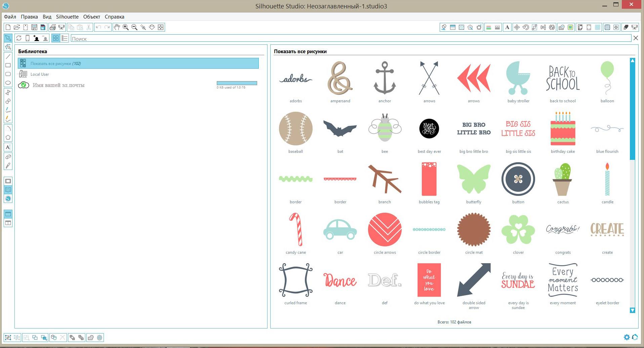Viewport: 644px width, 348px height.
Task: Switch library to icon grid view
Action: coord(56,38)
